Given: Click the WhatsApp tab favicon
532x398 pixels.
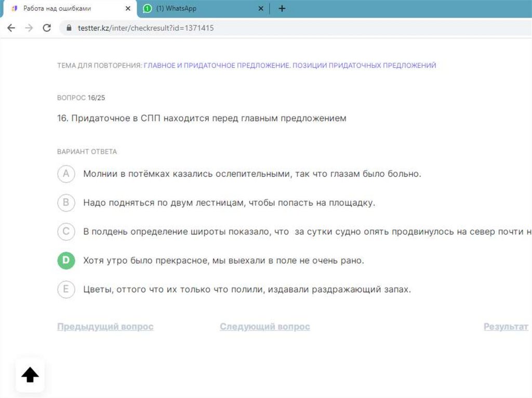Looking at the screenshot, I should pyautogui.click(x=147, y=8).
